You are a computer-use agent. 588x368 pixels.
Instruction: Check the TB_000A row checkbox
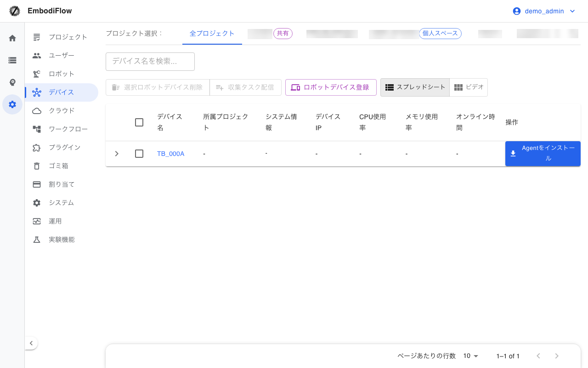pos(139,154)
